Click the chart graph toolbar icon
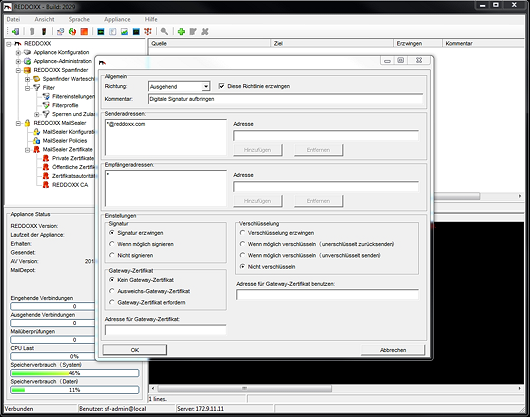The width and height of the screenshot is (530, 417). point(124,31)
